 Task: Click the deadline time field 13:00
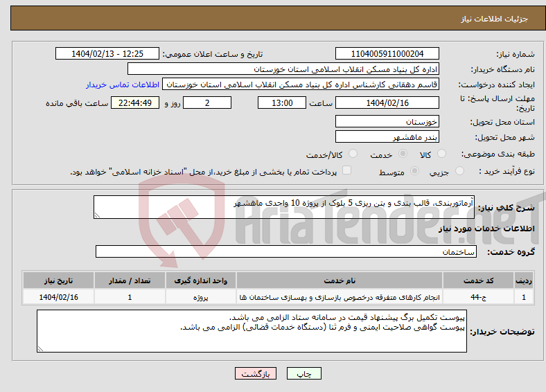coord(282,103)
